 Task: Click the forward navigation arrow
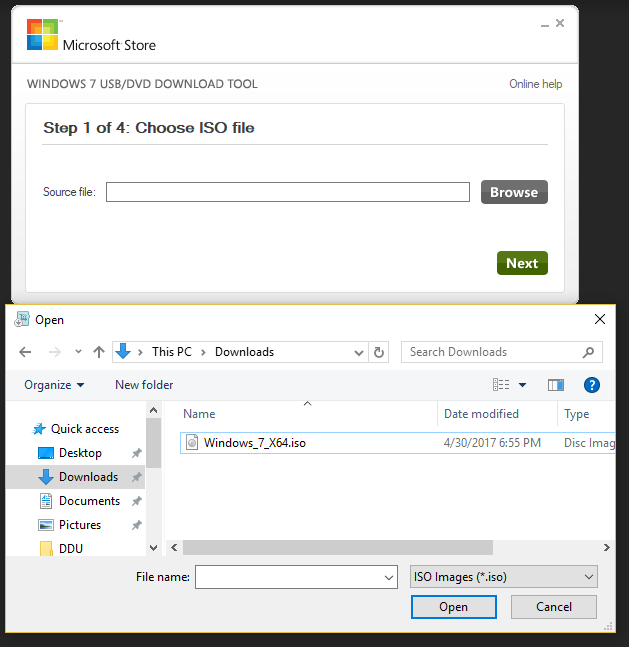click(54, 352)
